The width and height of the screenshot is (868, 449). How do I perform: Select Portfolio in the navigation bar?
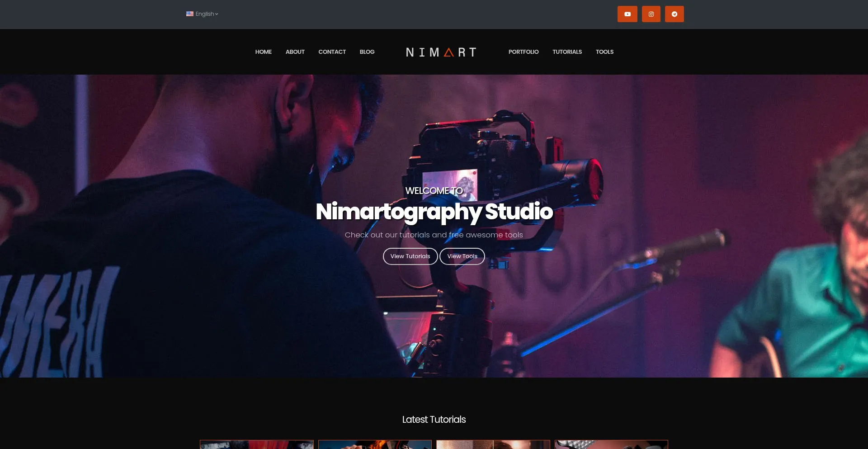(x=523, y=52)
